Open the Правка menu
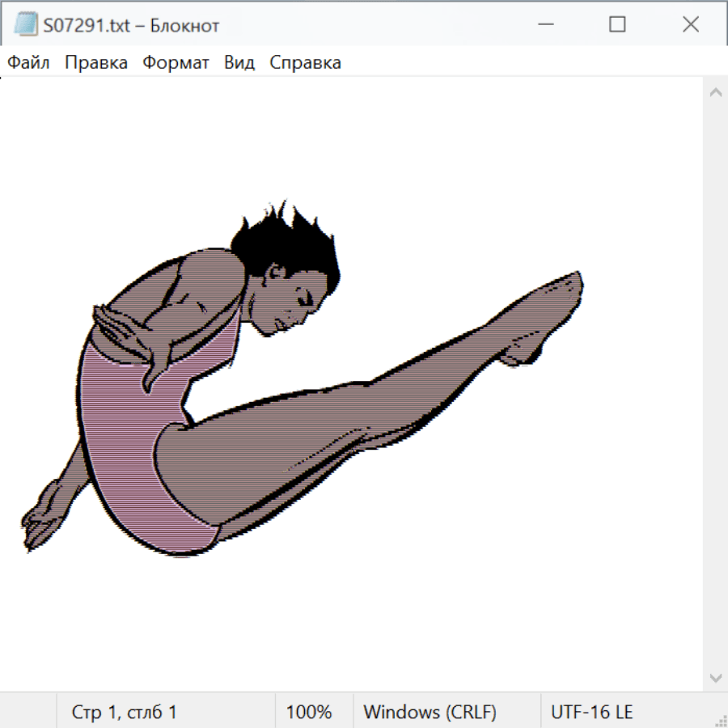 96,63
